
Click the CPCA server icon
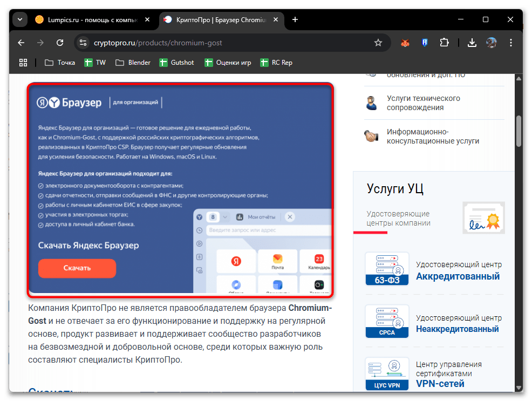point(387,321)
